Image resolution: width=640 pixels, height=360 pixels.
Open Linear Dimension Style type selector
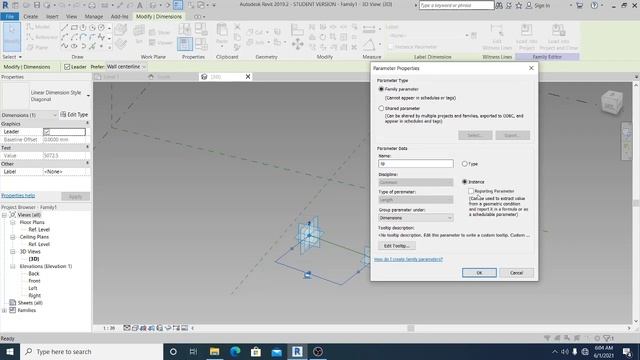46,96
